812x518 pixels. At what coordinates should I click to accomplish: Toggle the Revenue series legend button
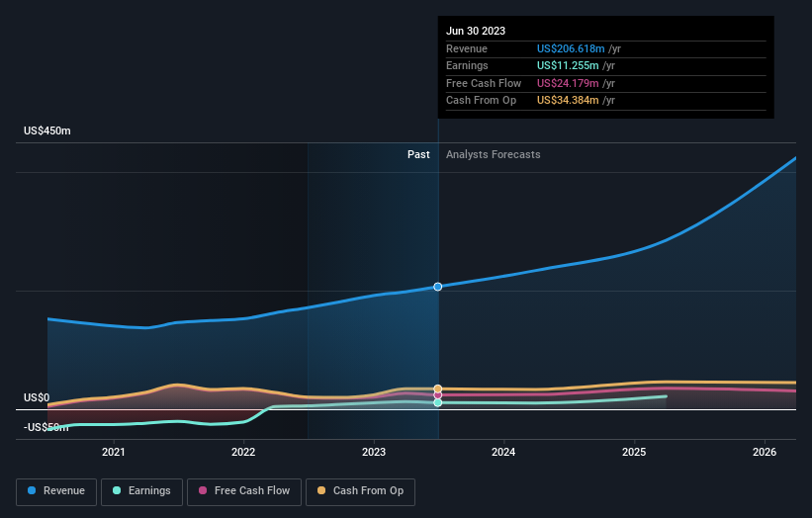[x=56, y=491]
